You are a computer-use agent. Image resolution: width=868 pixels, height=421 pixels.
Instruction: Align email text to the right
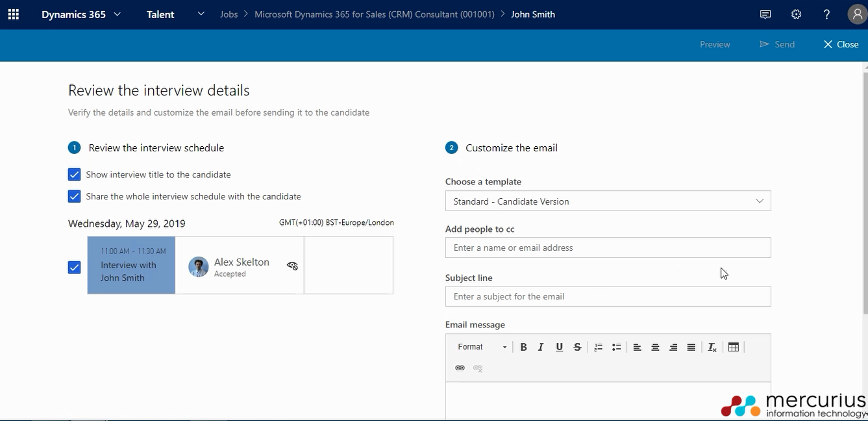[x=673, y=347]
